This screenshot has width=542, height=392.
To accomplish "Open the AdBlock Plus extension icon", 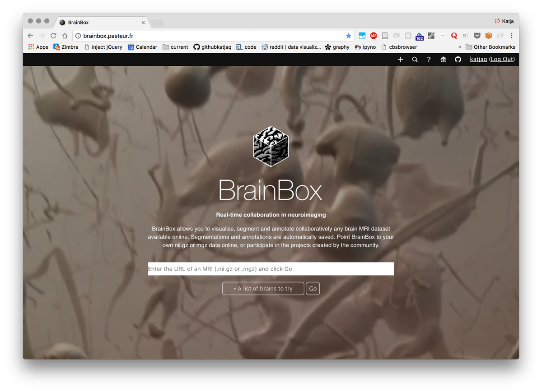I will point(374,36).
